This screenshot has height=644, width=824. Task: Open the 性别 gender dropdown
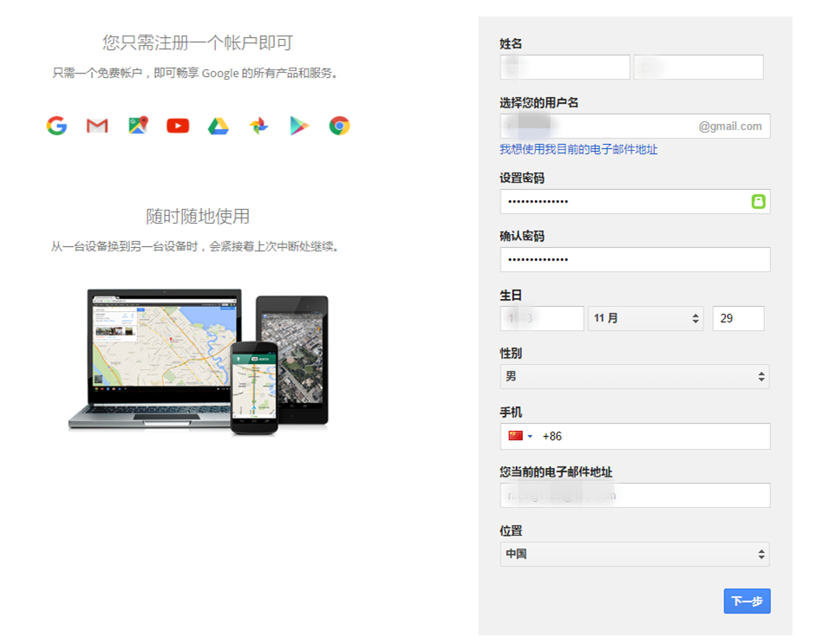[635, 377]
